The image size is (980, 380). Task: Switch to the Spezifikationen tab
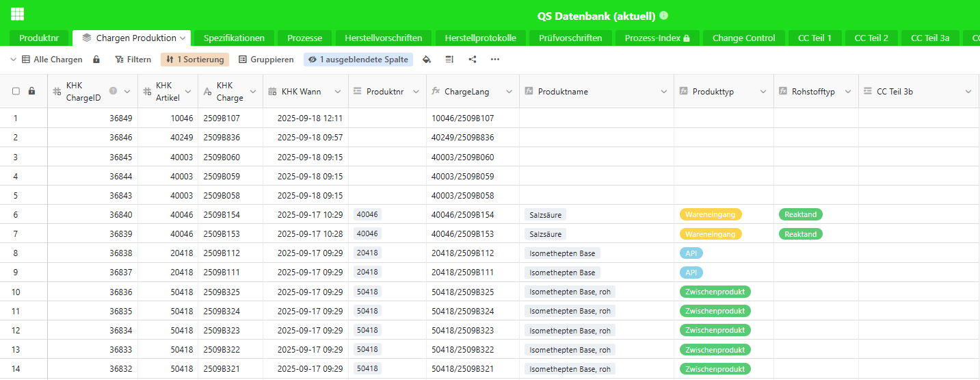tap(234, 38)
